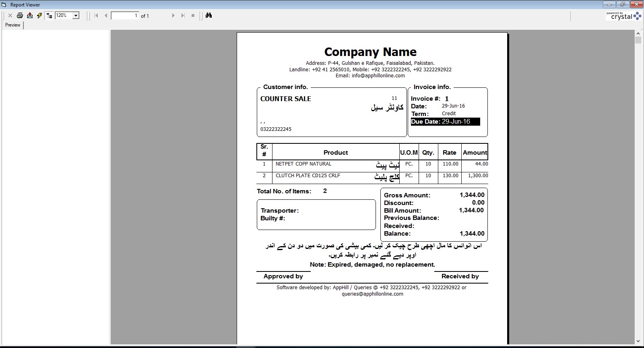This screenshot has height=348, width=644.
Task: Restore down the Report Viewer window
Action: pyautogui.click(x=623, y=4)
